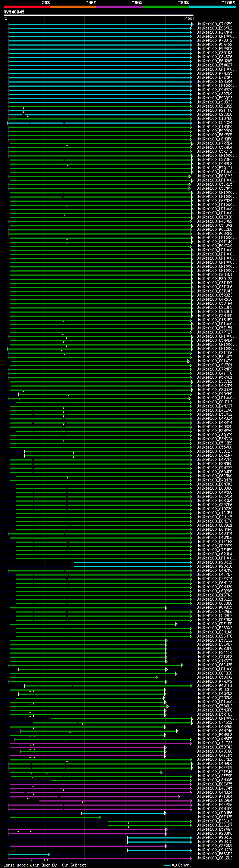Select label UniRef100_B6KFQ5

click(x=214, y=135)
